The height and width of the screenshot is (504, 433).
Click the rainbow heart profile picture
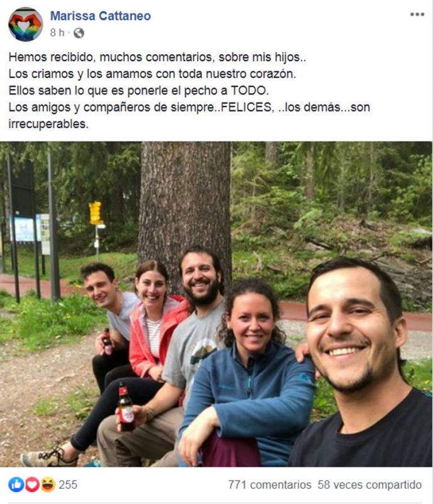[x=25, y=25]
